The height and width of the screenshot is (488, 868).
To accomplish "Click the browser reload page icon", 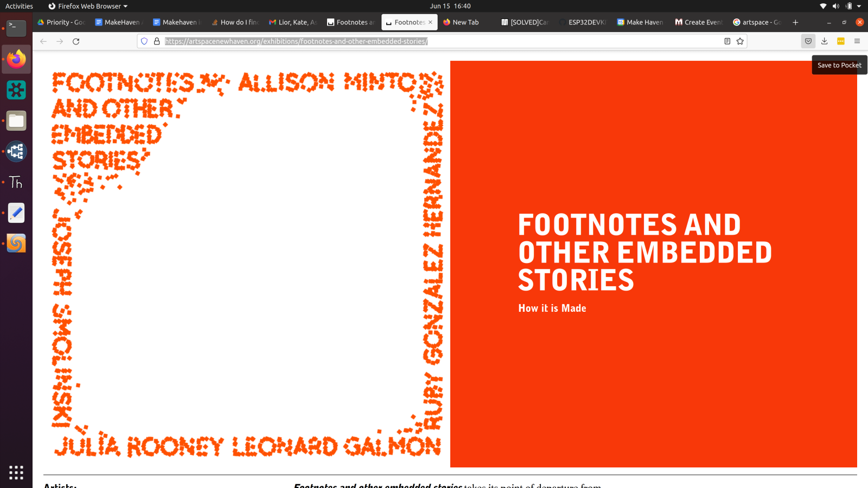I will point(76,41).
